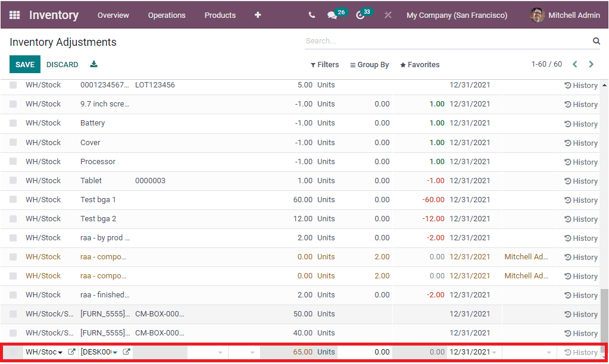The image size is (609, 364).
Task: Select the checkbox on the Battery row
Action: pyautogui.click(x=13, y=123)
